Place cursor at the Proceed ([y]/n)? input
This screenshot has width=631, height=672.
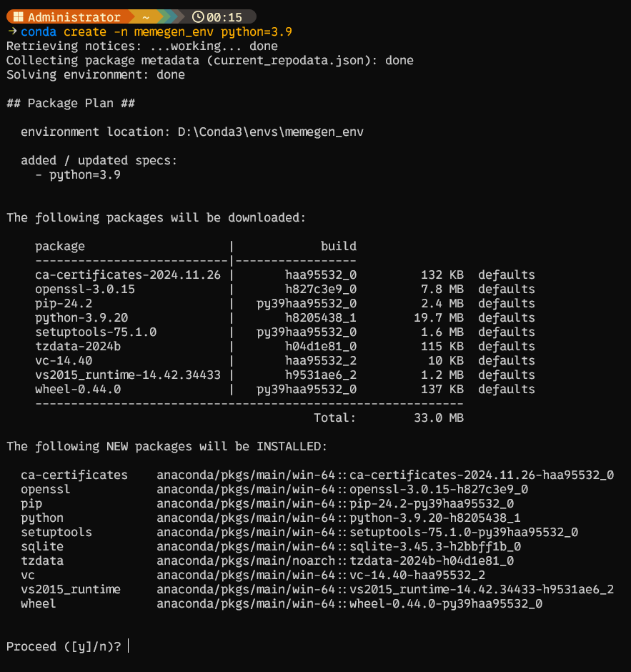pos(129,647)
